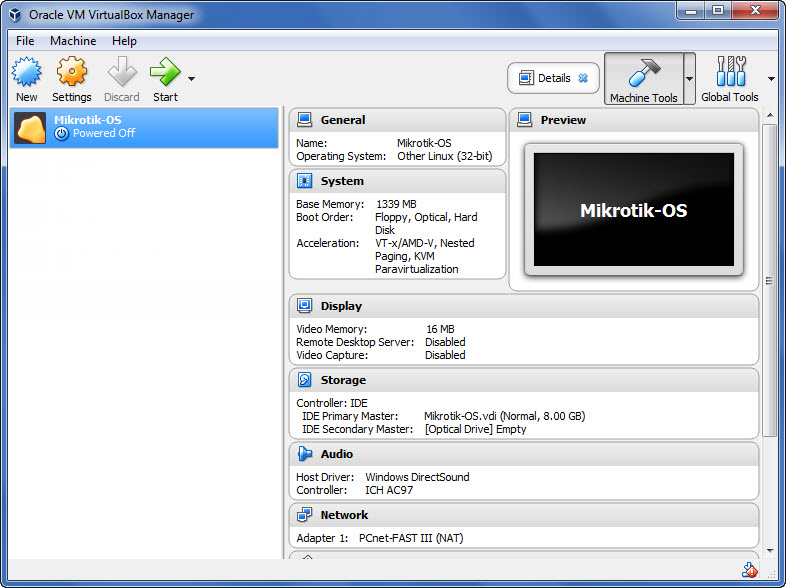Click the details pane vertical scrollbar thumb
Image resolution: width=786 pixels, height=588 pixels.
point(769,280)
